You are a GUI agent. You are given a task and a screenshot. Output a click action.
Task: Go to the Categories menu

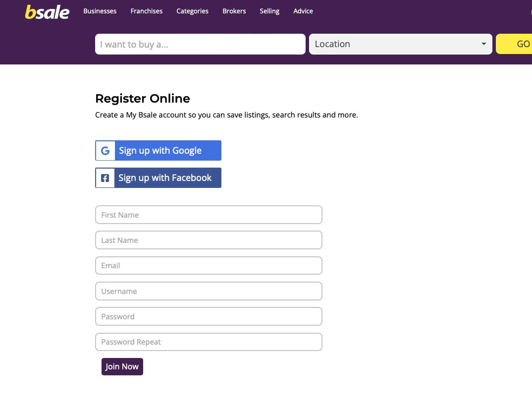192,11
